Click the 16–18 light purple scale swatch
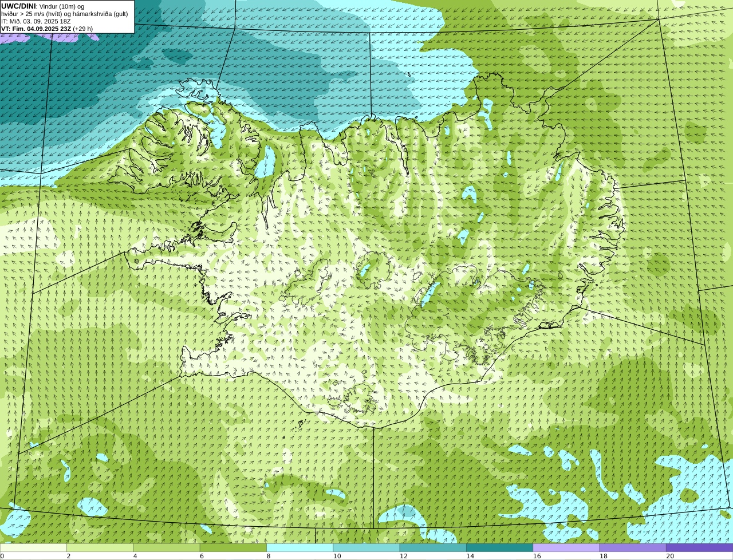This screenshot has width=733, height=560. (566, 547)
